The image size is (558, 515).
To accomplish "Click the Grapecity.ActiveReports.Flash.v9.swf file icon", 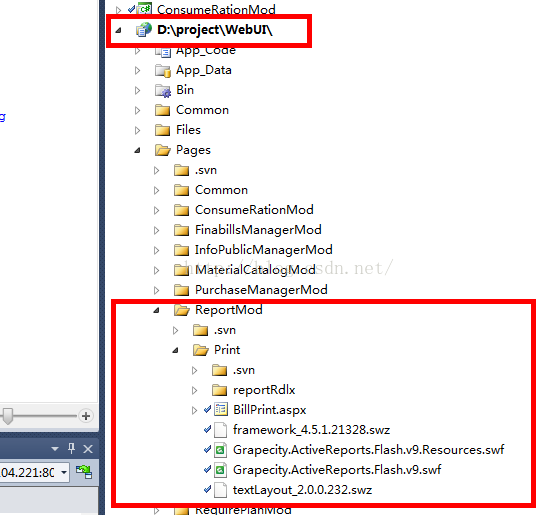I will 221,470.
